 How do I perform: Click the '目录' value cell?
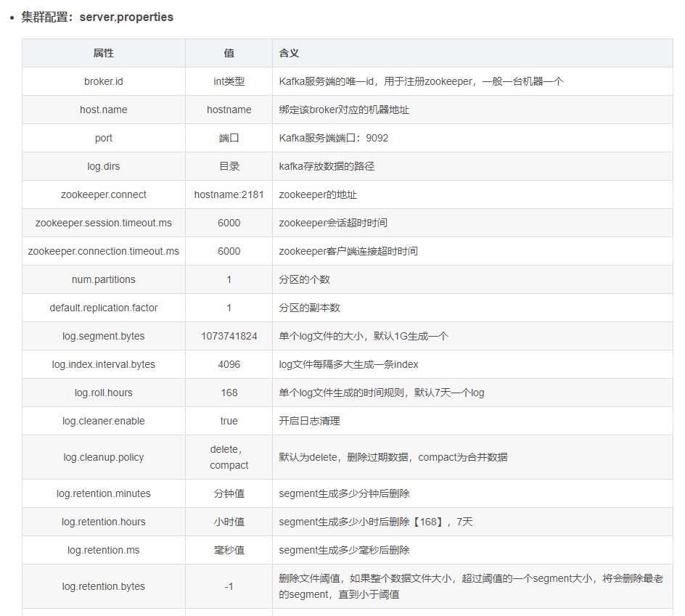(229, 166)
